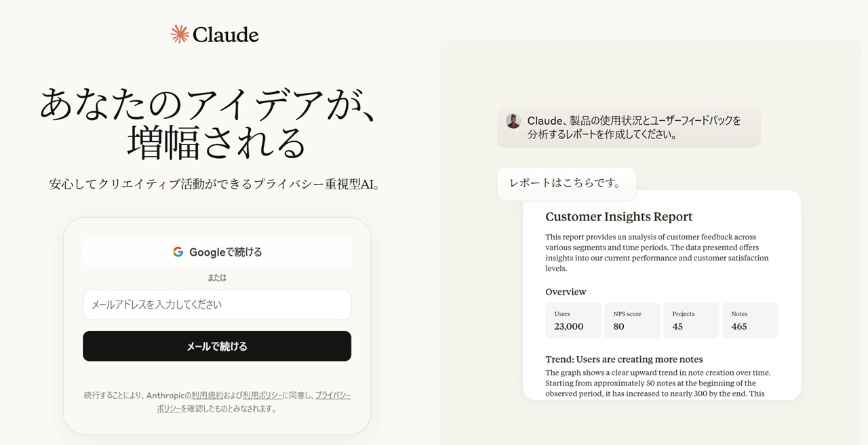Image resolution: width=868 pixels, height=445 pixels.
Task: Click the Trend: Users are creating more notes heading
Action: click(x=624, y=360)
